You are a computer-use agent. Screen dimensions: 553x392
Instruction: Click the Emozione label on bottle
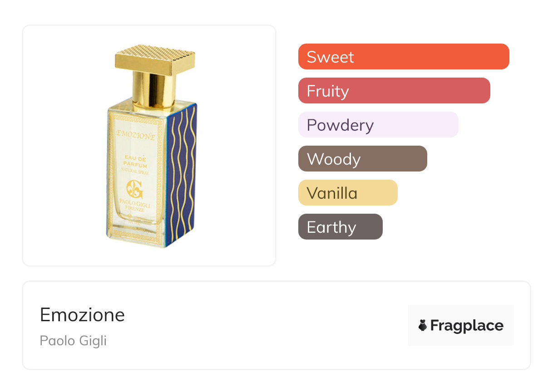(x=136, y=135)
